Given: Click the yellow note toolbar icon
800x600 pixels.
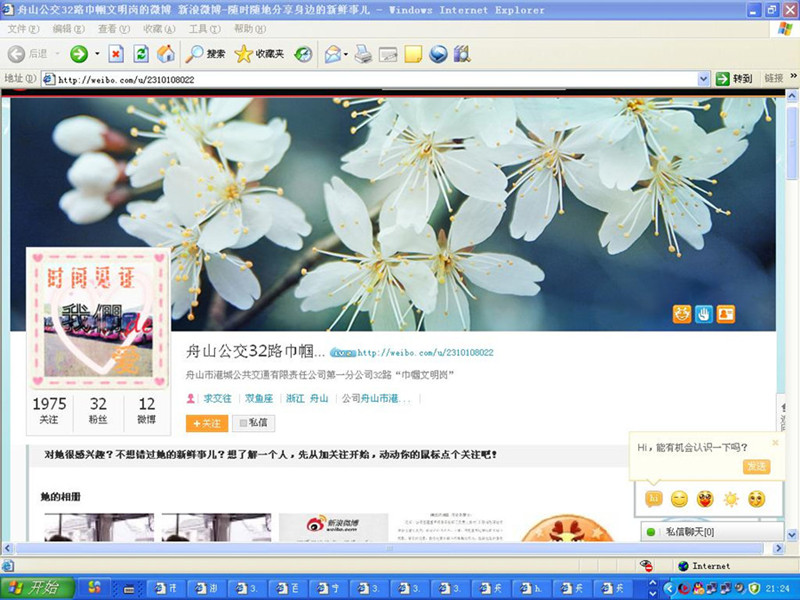Looking at the screenshot, I should click(x=413, y=54).
